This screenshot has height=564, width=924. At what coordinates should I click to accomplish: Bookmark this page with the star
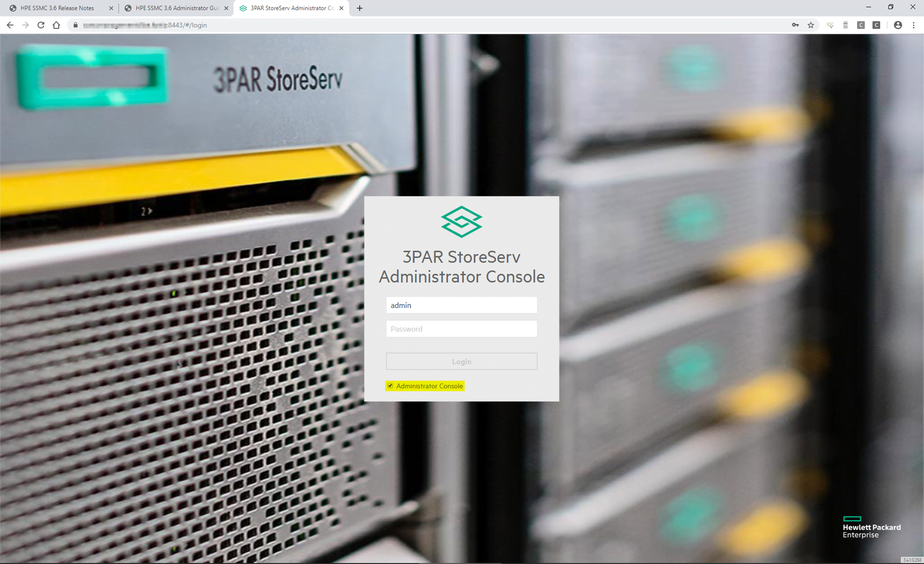[811, 25]
